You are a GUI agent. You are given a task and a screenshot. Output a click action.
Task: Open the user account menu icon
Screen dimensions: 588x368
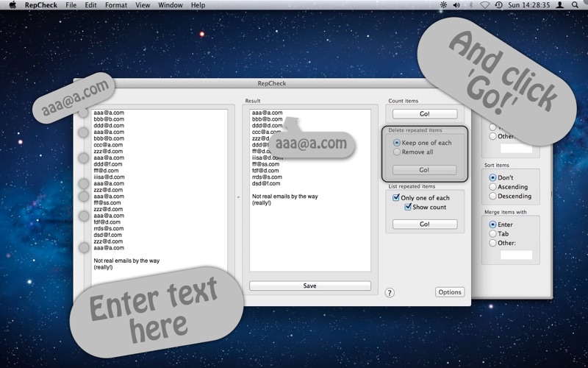pos(559,5)
